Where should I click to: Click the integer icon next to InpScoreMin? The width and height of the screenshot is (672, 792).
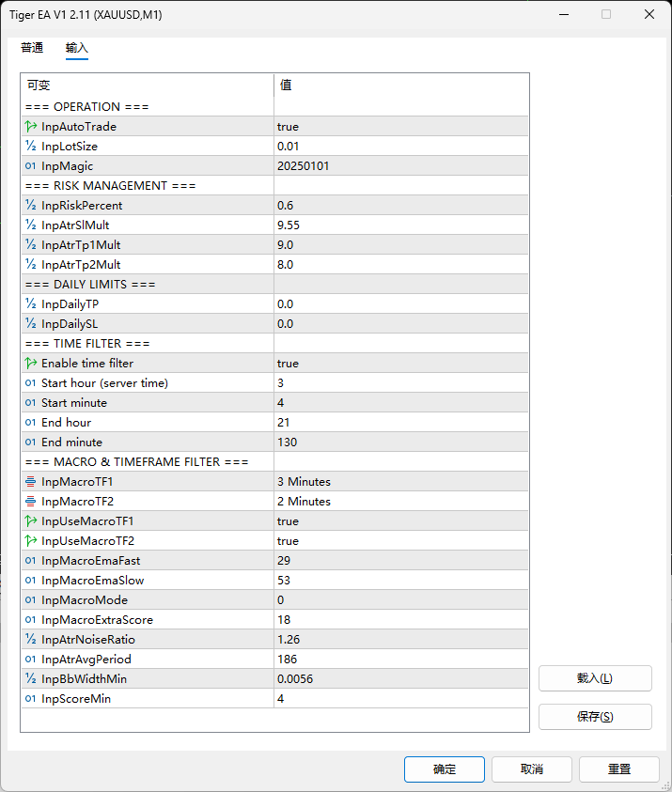[x=31, y=699]
